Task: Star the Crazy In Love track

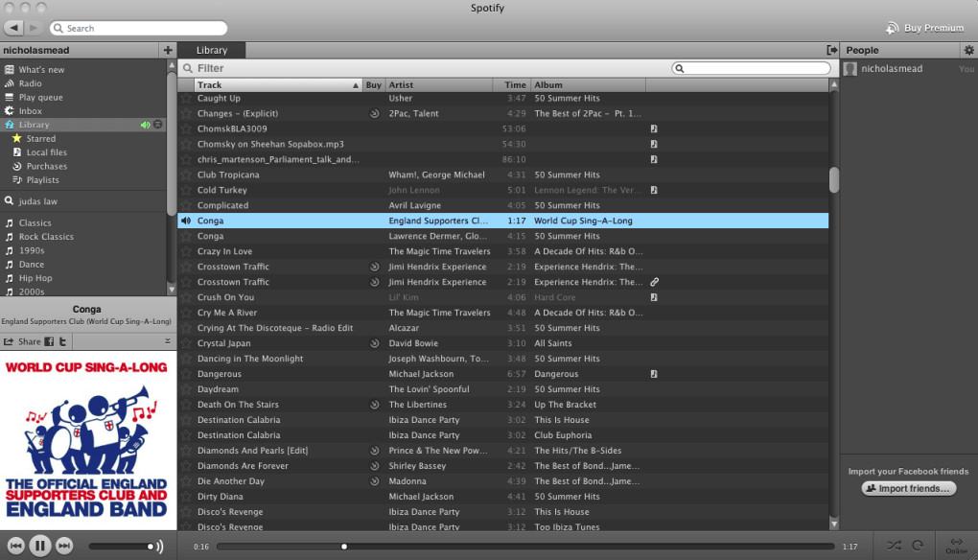Action: point(186,251)
